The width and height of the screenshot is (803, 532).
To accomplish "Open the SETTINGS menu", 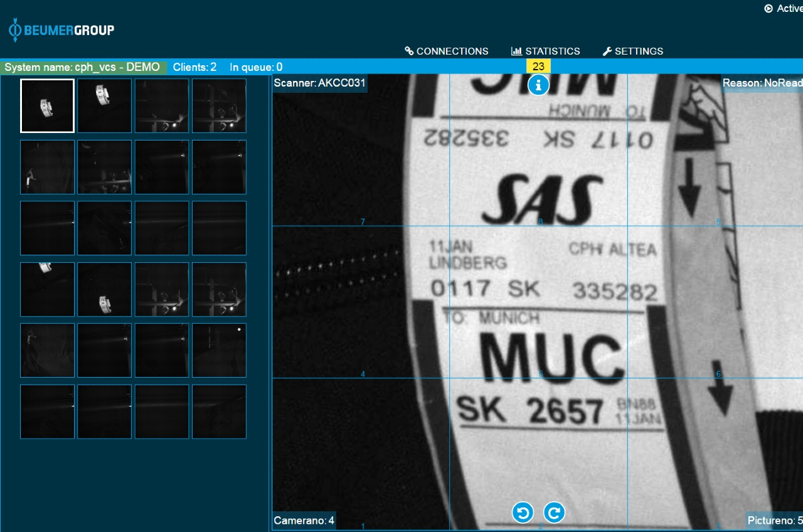I will click(x=633, y=51).
